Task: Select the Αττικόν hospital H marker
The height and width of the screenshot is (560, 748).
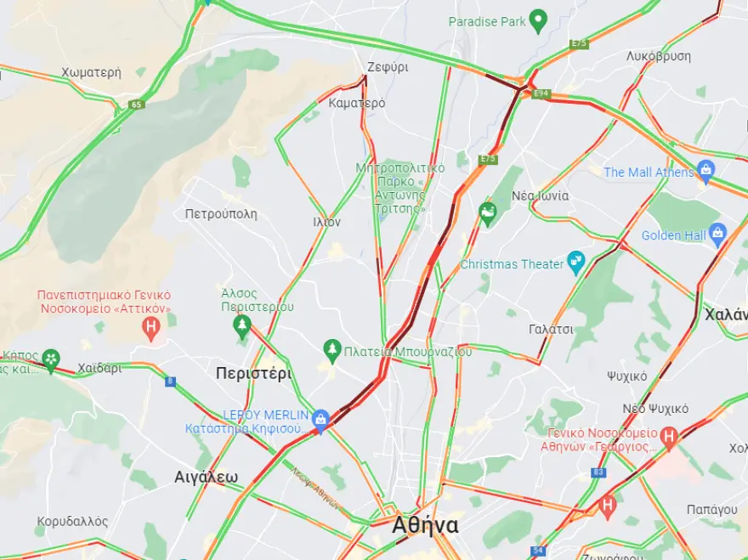Action: (x=151, y=329)
